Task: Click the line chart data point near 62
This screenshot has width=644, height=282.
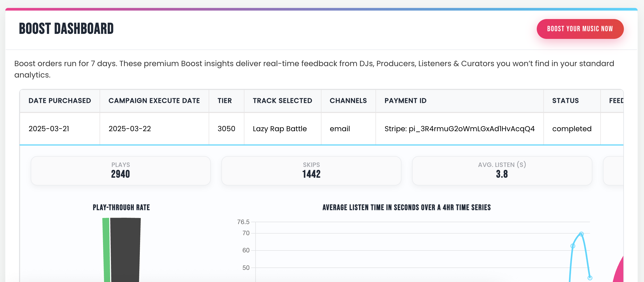Action: coord(573,246)
